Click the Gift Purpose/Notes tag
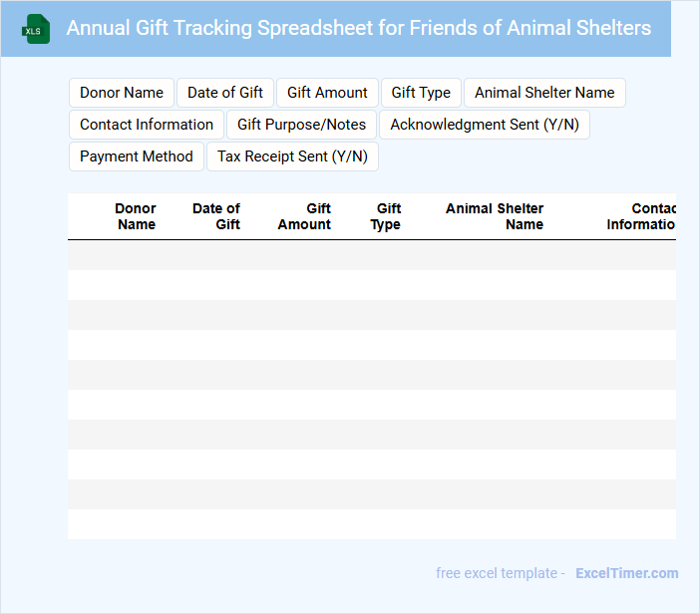700x614 pixels. pos(301,125)
